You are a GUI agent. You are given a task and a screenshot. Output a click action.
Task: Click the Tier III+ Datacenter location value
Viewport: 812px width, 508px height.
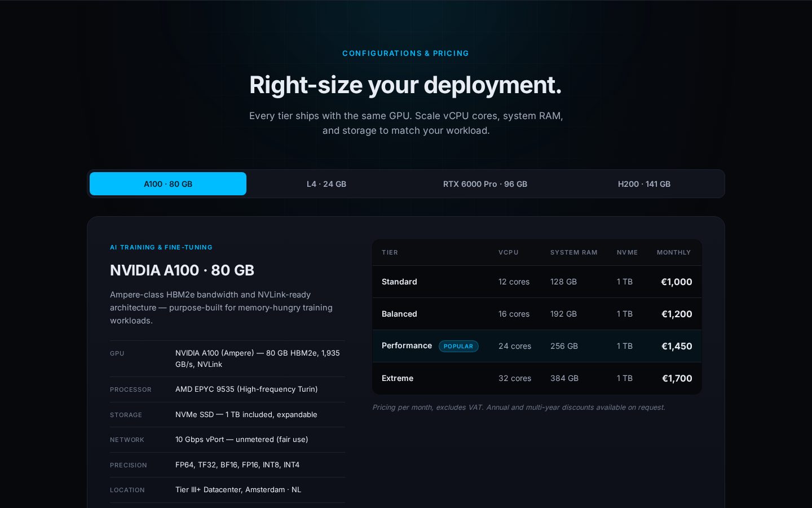[x=238, y=489]
